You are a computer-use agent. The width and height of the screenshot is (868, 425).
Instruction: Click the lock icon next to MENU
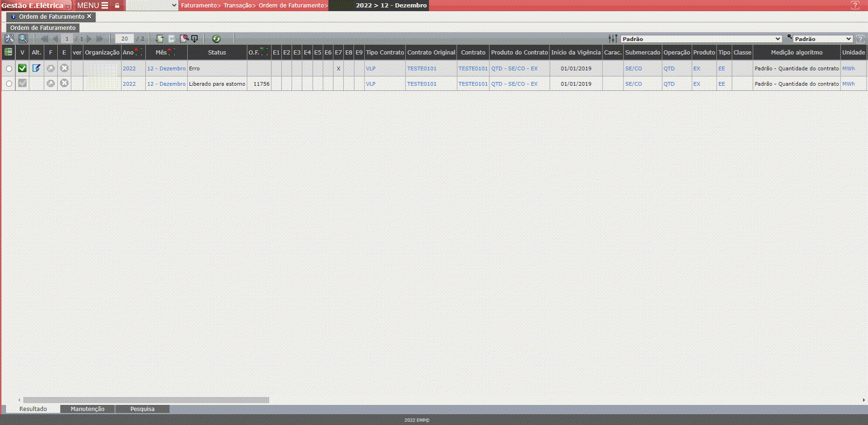click(117, 6)
